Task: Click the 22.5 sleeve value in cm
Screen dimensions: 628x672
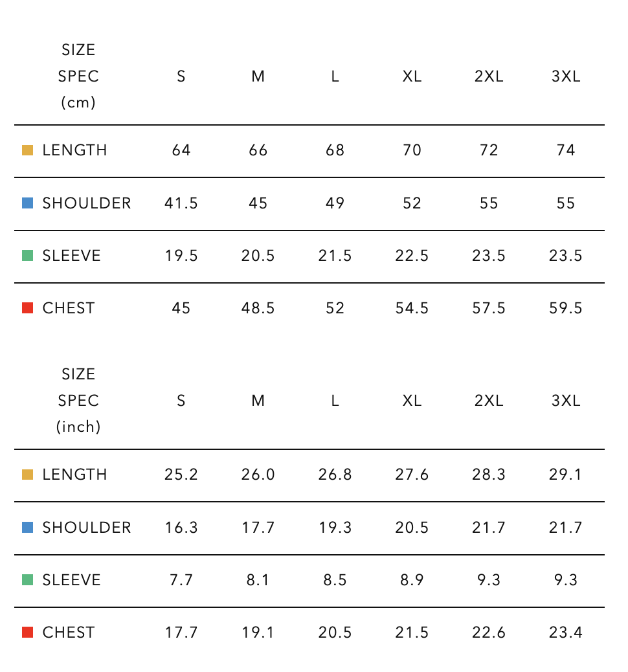Action: tap(412, 256)
